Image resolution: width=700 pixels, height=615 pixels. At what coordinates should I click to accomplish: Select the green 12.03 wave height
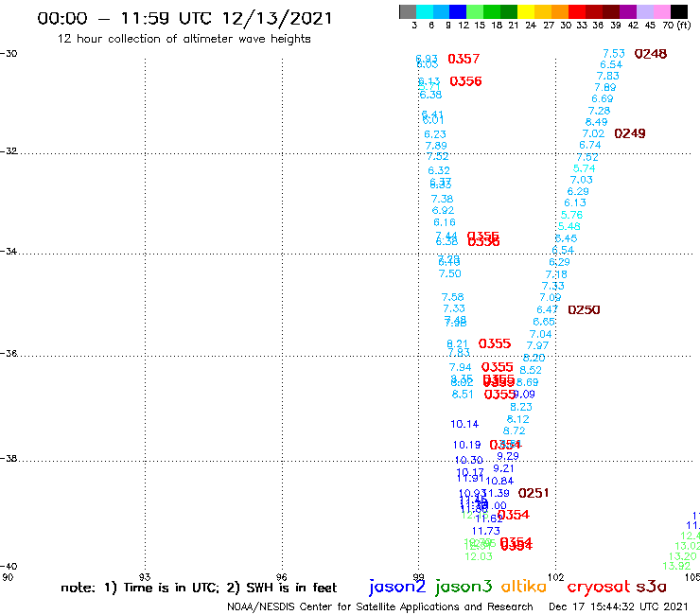click(x=479, y=556)
